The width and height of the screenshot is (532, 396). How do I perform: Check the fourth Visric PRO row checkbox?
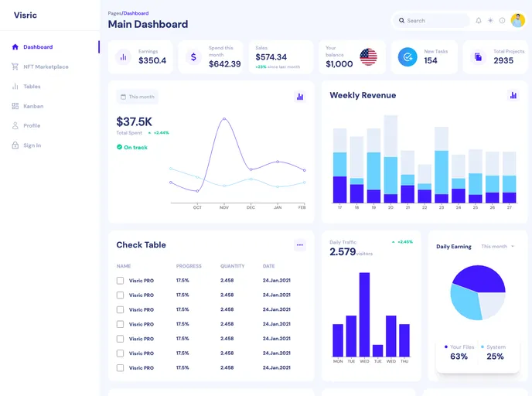point(120,324)
